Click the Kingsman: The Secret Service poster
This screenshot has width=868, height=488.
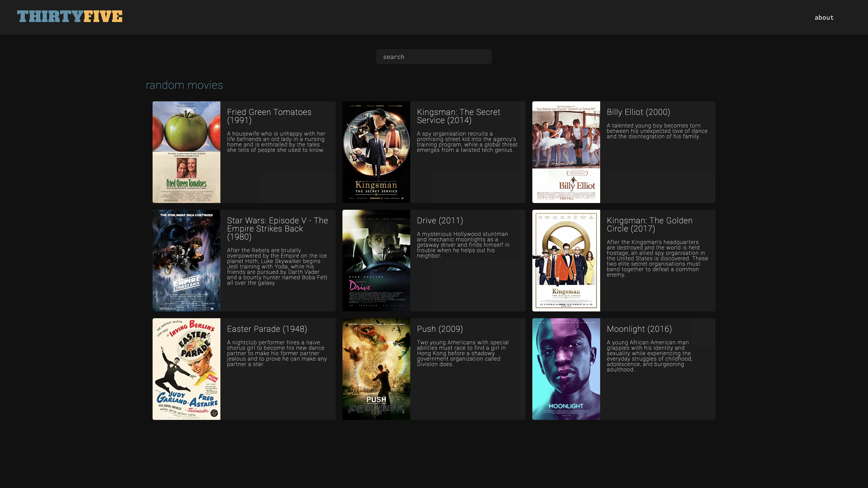376,152
